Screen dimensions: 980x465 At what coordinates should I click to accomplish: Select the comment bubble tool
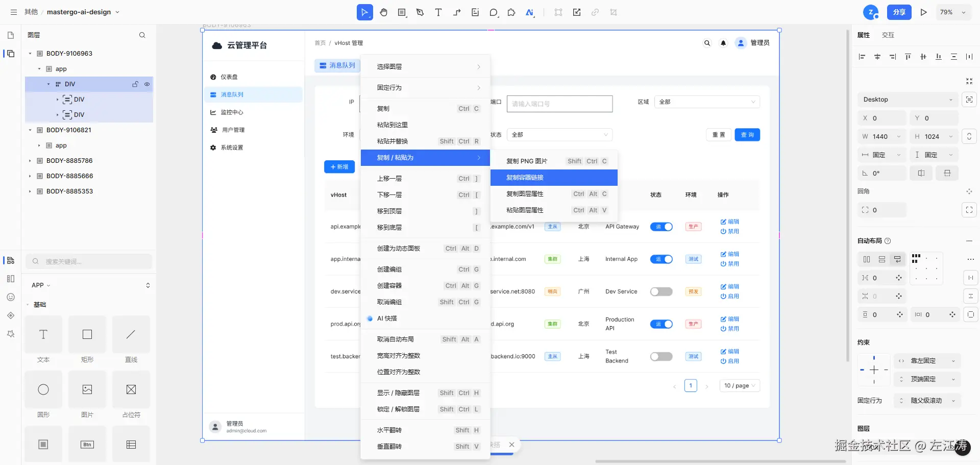494,12
